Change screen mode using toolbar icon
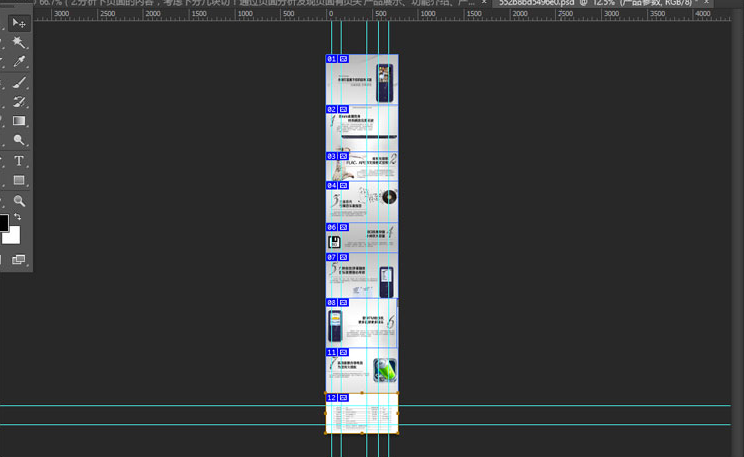744x457 pixels. 19,260
